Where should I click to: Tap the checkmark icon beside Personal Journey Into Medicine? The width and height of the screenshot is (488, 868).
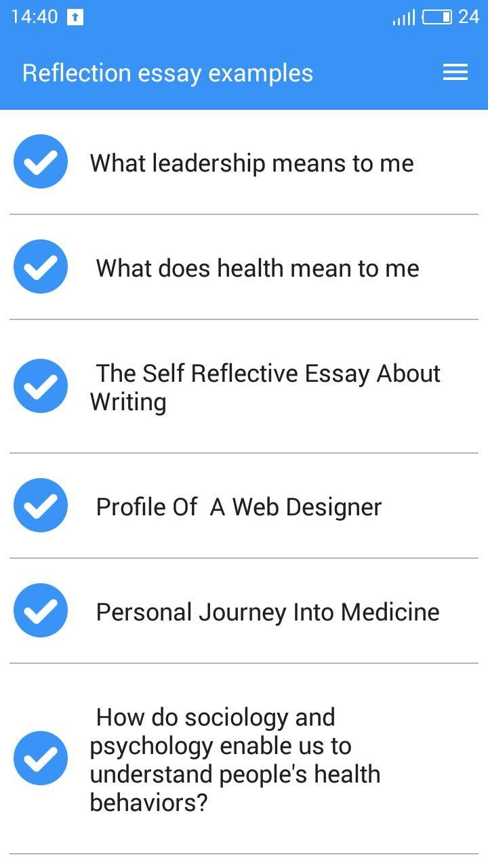tap(41, 610)
